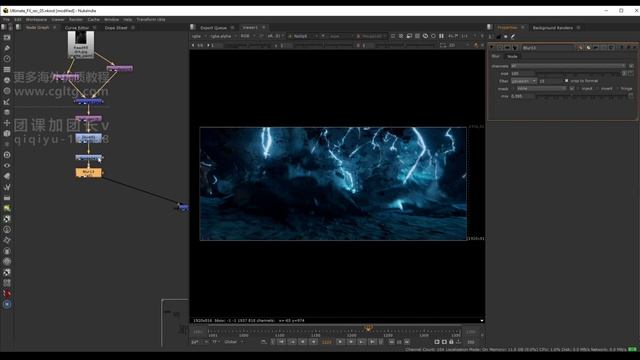Click the edit pencil icon in Properties

click(x=513, y=37)
